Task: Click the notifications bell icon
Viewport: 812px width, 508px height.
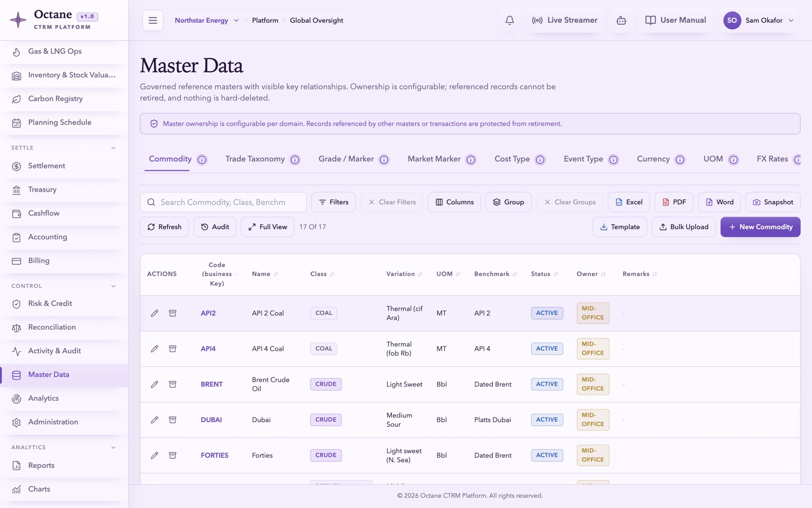Action: pyautogui.click(x=510, y=20)
